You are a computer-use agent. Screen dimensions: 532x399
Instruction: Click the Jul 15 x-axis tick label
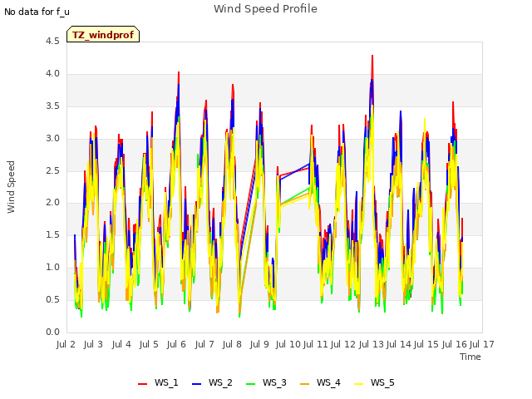tap(426, 344)
